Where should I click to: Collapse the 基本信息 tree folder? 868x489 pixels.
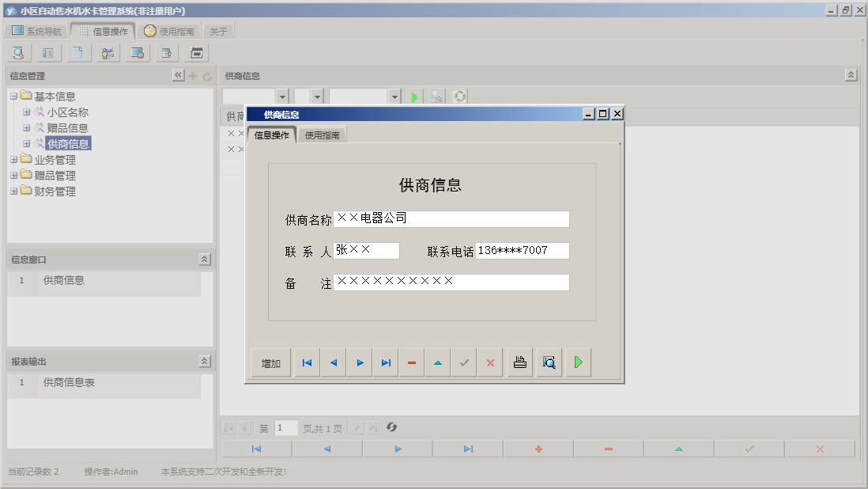13,97
